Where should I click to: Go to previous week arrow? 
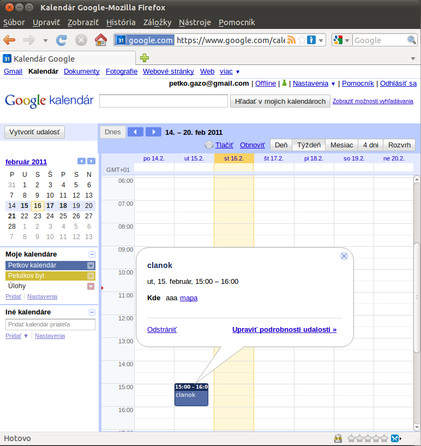tap(135, 132)
